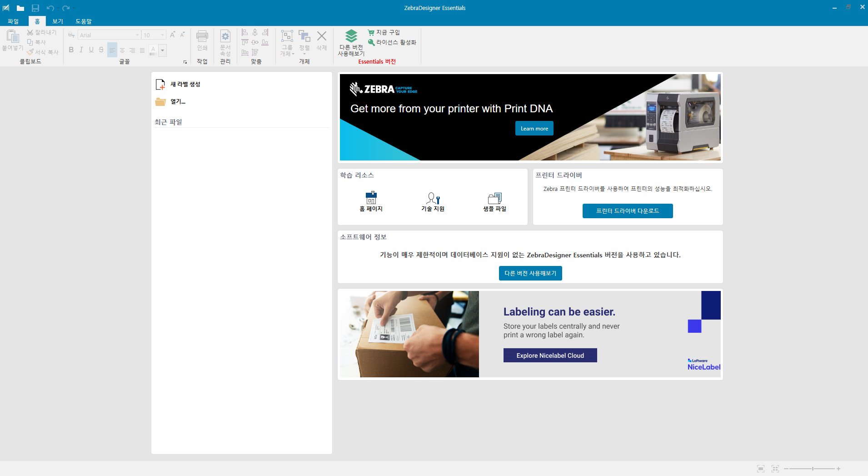Click the blue 다른 버전 사용해보기 button in 소프트웨어 정보
Viewport: 868px width, 476px height.
pos(530,273)
